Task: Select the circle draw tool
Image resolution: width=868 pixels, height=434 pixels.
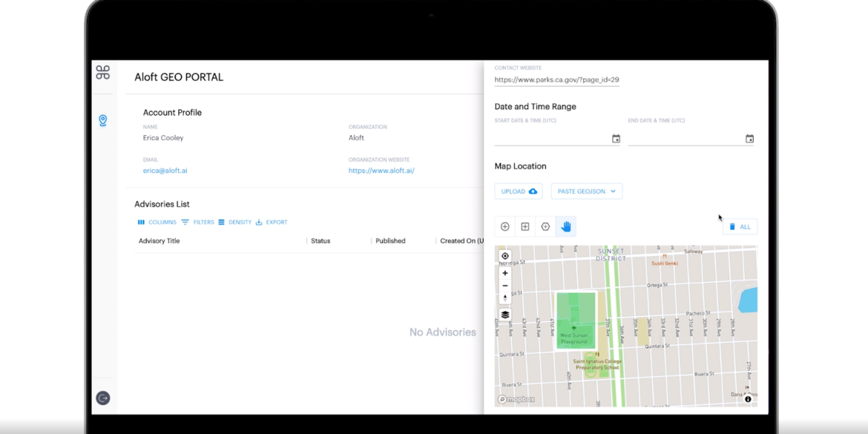Action: click(x=505, y=226)
